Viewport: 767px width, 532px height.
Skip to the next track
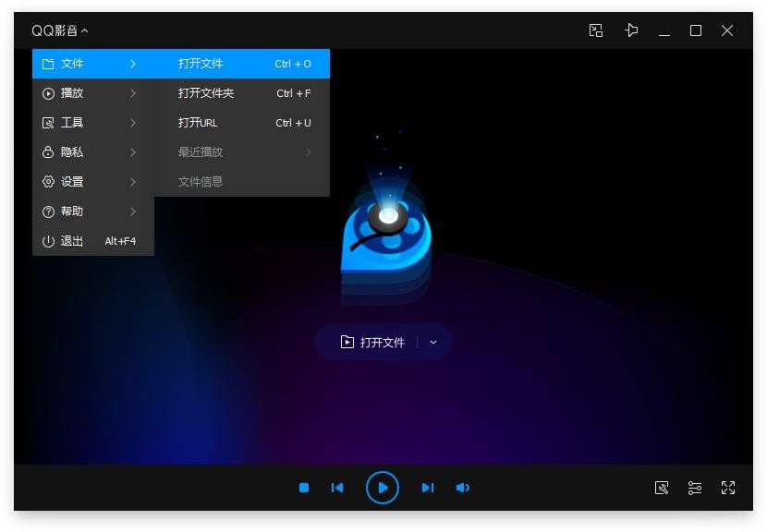click(x=428, y=488)
